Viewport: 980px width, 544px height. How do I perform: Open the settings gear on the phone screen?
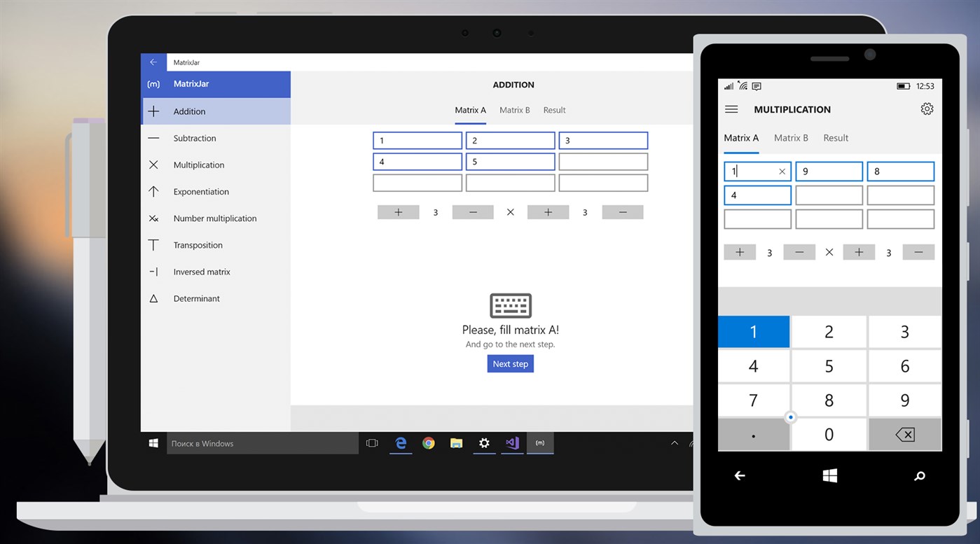coord(927,109)
